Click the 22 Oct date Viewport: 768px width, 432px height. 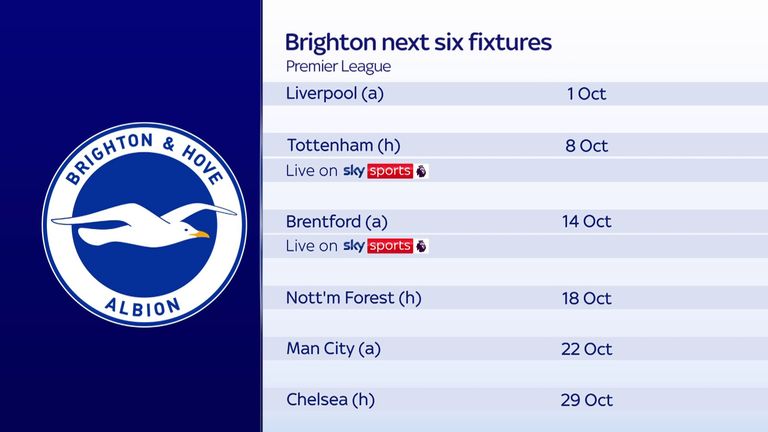click(x=586, y=349)
